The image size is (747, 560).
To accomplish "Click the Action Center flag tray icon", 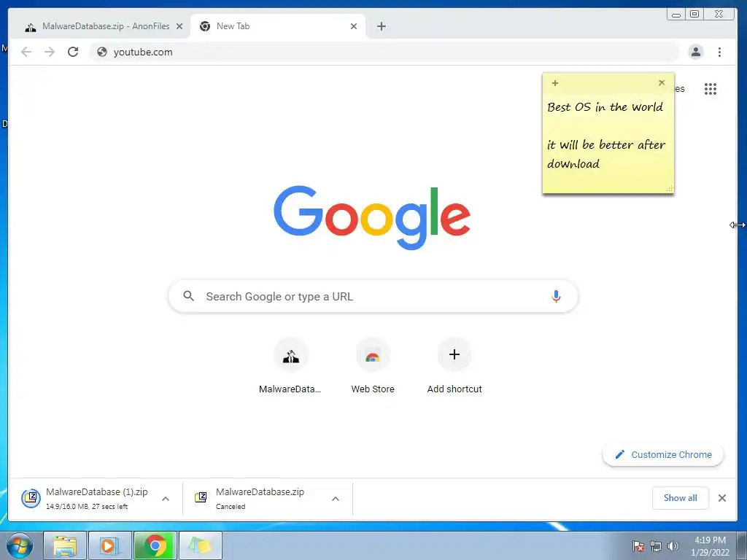I will [x=638, y=546].
